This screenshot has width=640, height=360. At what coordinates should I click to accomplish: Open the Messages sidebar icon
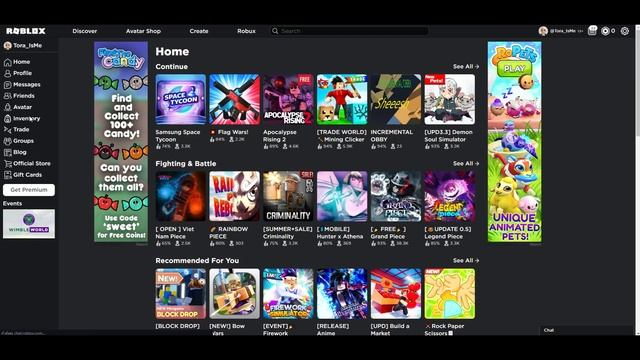pyautogui.click(x=7, y=85)
